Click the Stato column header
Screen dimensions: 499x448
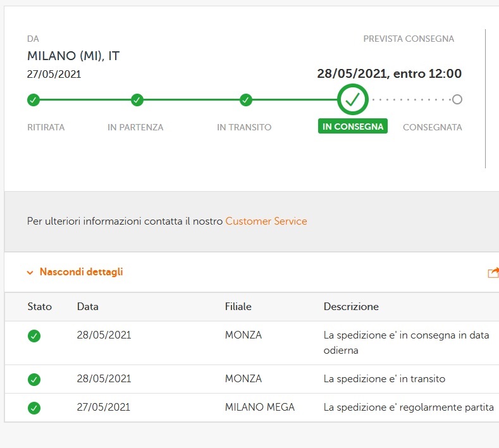pos(40,307)
